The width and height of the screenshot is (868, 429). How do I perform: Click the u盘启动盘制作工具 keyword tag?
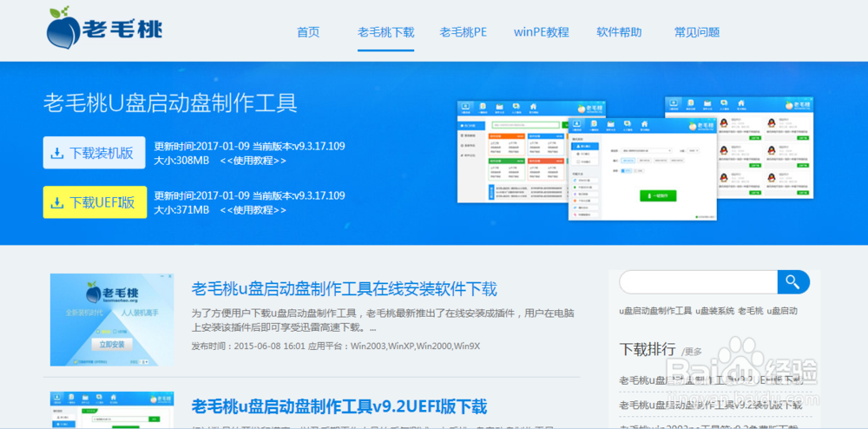point(655,311)
